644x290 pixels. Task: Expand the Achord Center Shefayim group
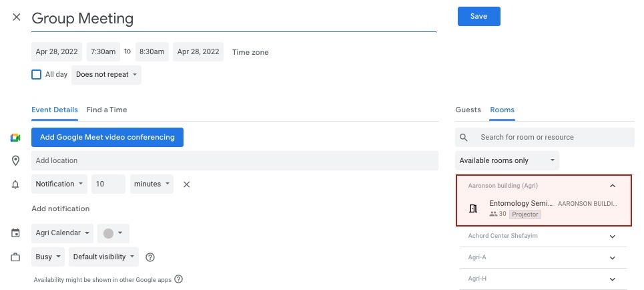coord(613,236)
